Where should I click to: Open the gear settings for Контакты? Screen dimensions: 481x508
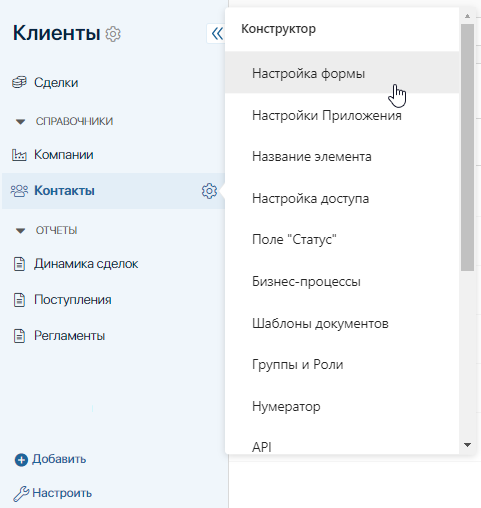tap(209, 191)
